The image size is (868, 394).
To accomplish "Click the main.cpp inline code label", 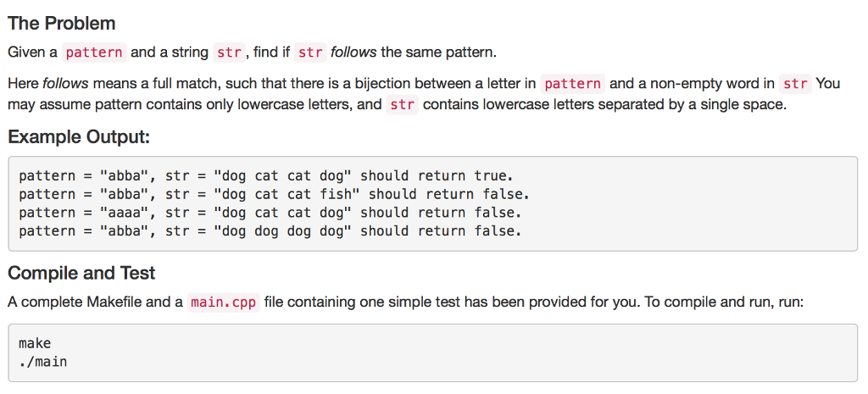I will [x=224, y=302].
